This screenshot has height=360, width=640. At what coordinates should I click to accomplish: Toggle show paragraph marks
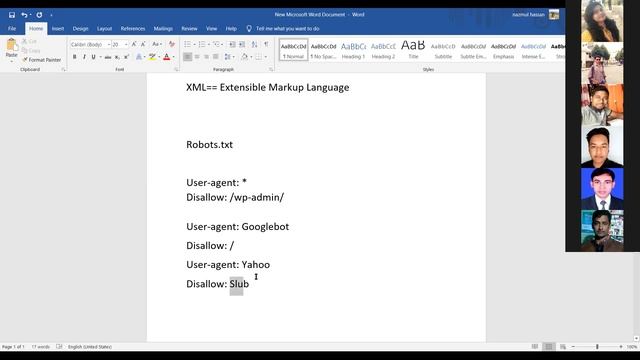(266, 44)
